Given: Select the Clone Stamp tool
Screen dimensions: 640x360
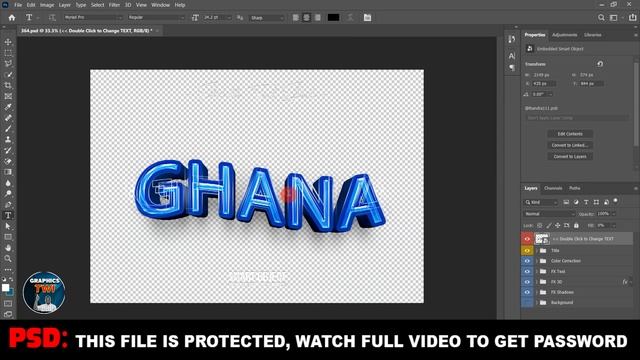Looking at the screenshot, I should tap(8, 140).
